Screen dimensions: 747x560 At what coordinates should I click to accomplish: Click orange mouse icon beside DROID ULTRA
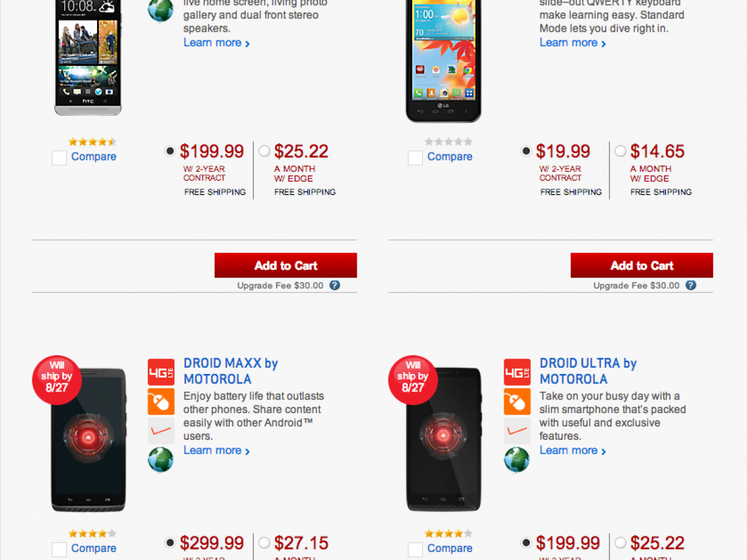click(517, 401)
